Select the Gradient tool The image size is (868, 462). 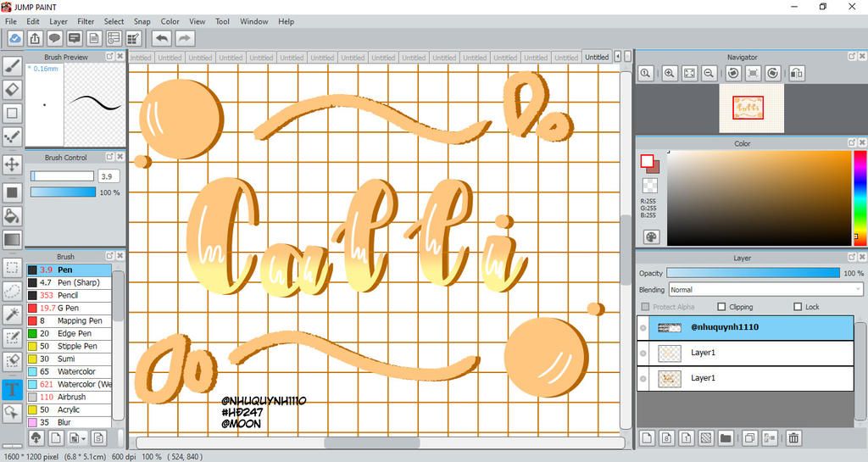pyautogui.click(x=12, y=240)
